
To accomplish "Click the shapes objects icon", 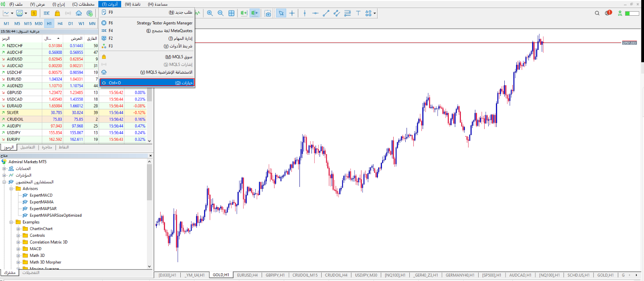I will pos(368,13).
